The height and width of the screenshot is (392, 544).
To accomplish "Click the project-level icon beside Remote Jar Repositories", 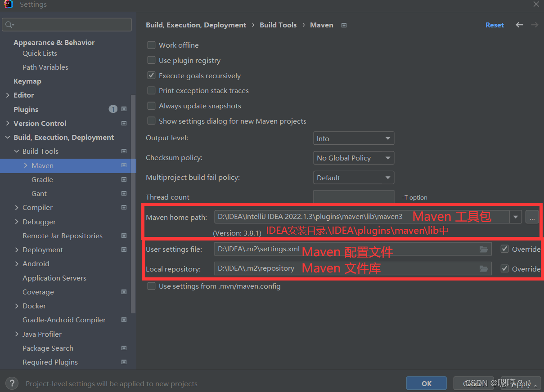I will tap(124, 236).
